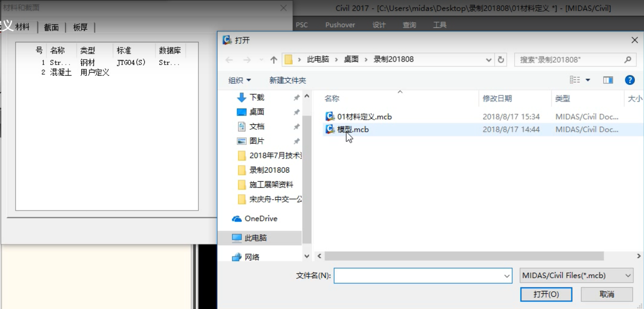644x309 pixels.
Task: Go forward in the Open dialog
Action: tap(247, 60)
